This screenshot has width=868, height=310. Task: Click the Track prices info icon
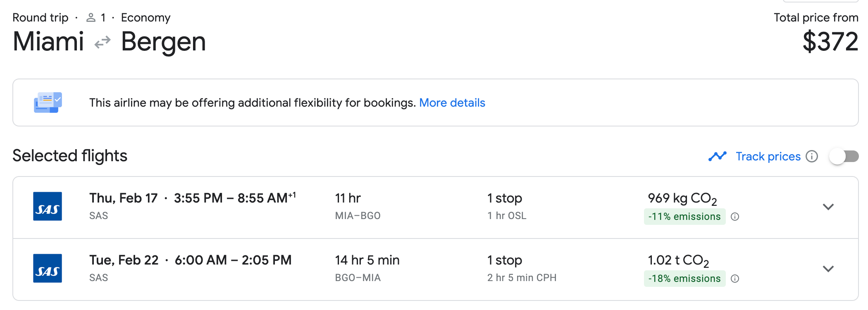(812, 156)
